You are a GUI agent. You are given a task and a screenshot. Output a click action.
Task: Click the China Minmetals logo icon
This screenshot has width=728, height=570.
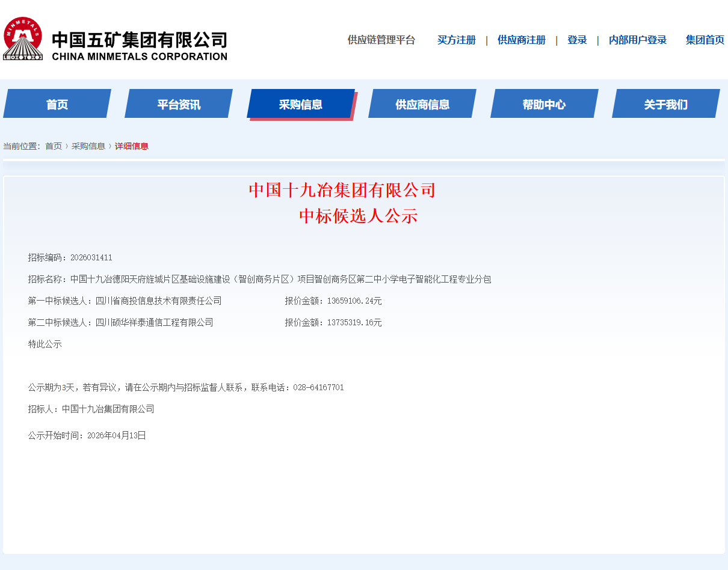pos(23,39)
